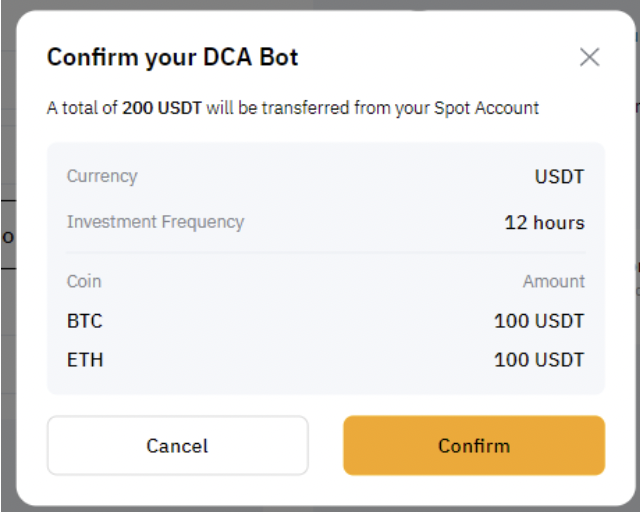Viewport: 640px width, 514px height.
Task: Click the Investment Frequency label
Action: (155, 222)
